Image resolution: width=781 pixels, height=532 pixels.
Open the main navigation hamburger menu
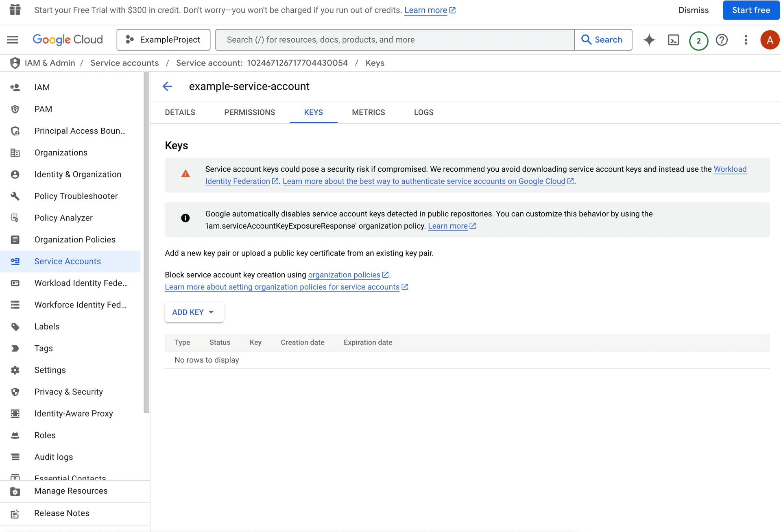pyautogui.click(x=13, y=40)
